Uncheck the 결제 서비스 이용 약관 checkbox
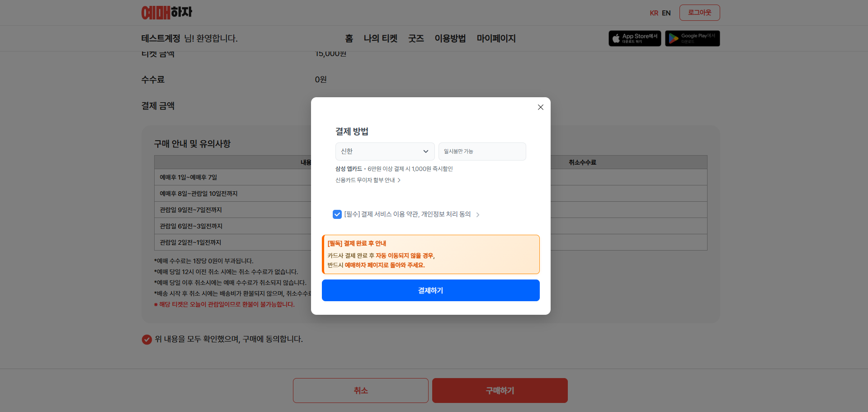868x412 pixels. point(337,214)
